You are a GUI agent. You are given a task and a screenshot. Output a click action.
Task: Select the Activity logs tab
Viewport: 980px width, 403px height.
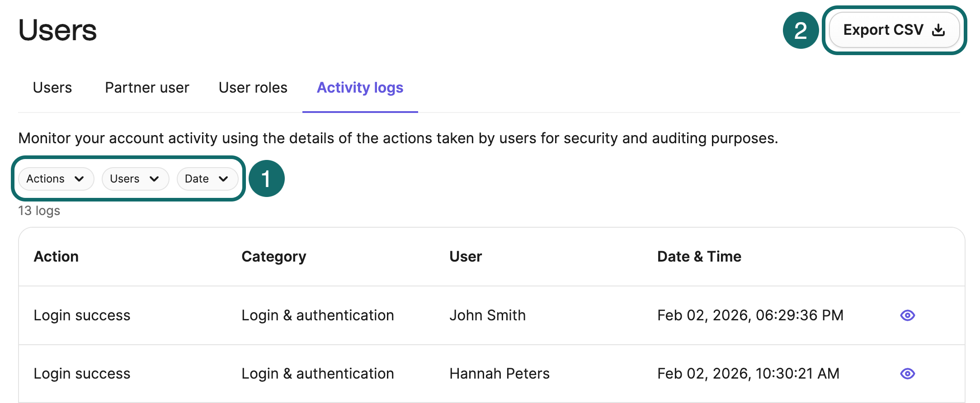[360, 88]
